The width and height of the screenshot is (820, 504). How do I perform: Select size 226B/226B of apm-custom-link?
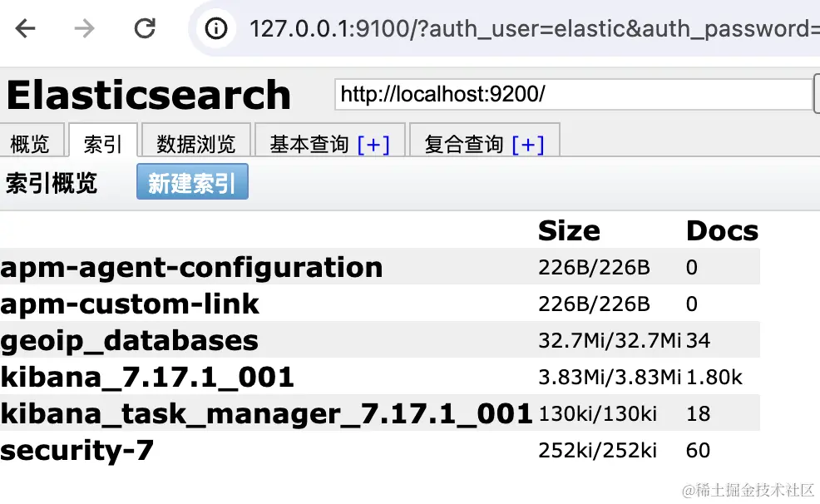coord(594,304)
